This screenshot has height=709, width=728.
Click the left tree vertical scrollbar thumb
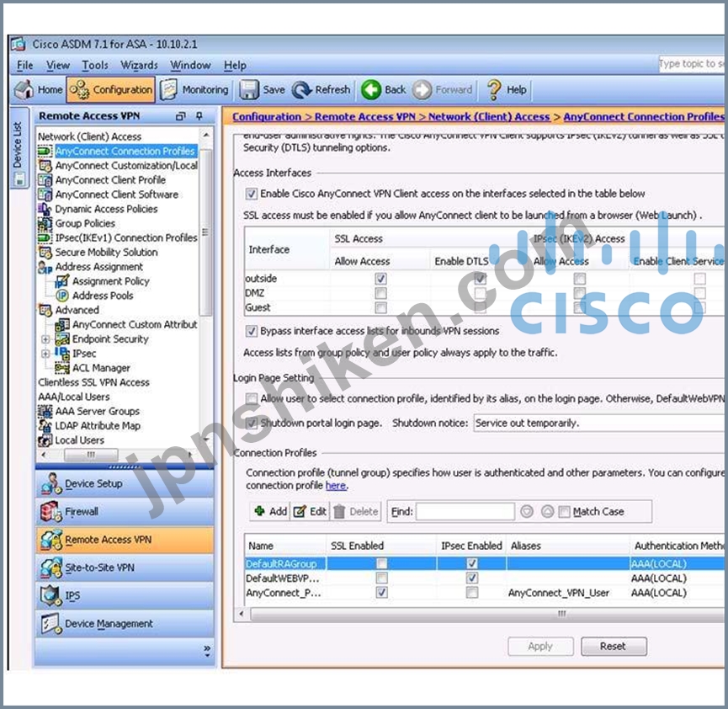click(x=205, y=232)
